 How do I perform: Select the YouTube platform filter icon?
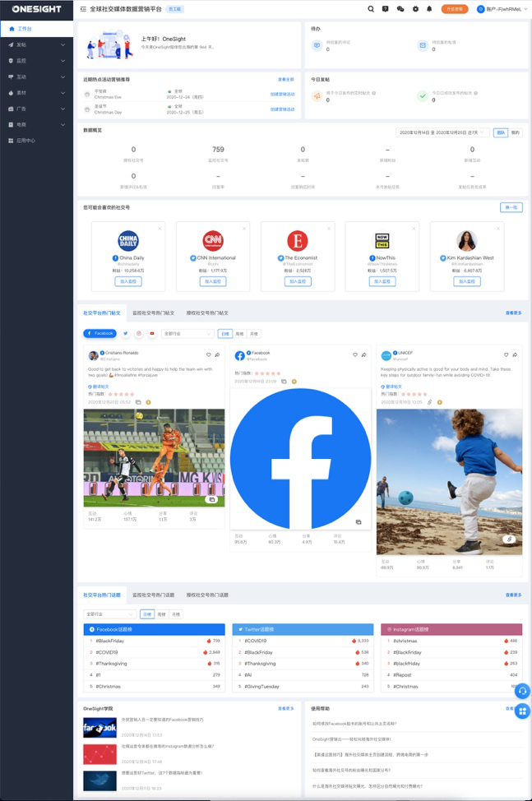pyautogui.click(x=152, y=334)
